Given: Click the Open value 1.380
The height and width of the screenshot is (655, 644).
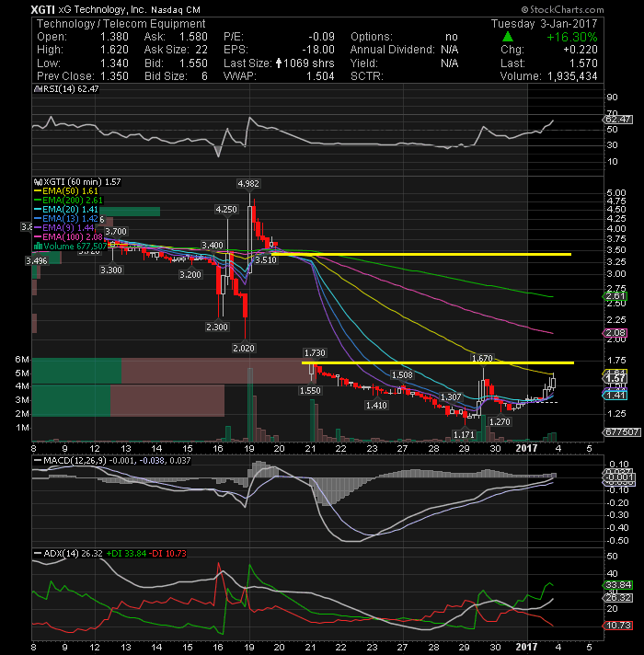Looking at the screenshot, I should coord(114,37).
